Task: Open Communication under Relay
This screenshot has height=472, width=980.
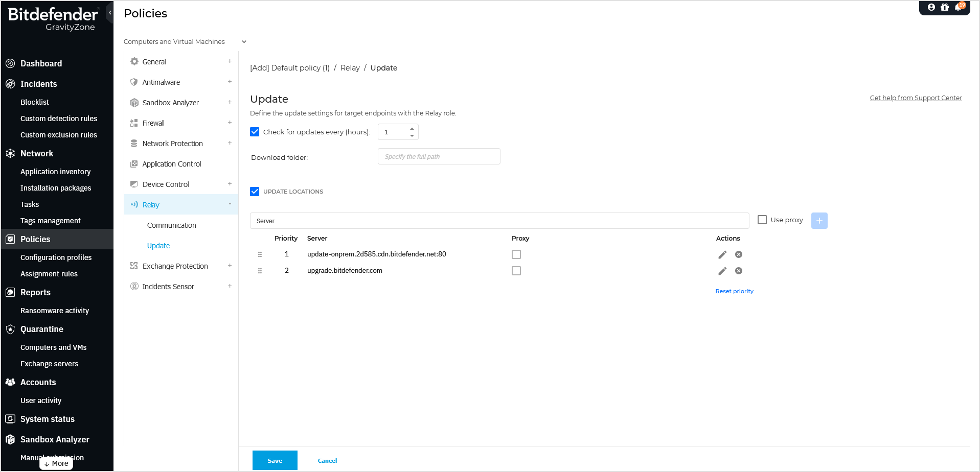Action: pos(172,225)
